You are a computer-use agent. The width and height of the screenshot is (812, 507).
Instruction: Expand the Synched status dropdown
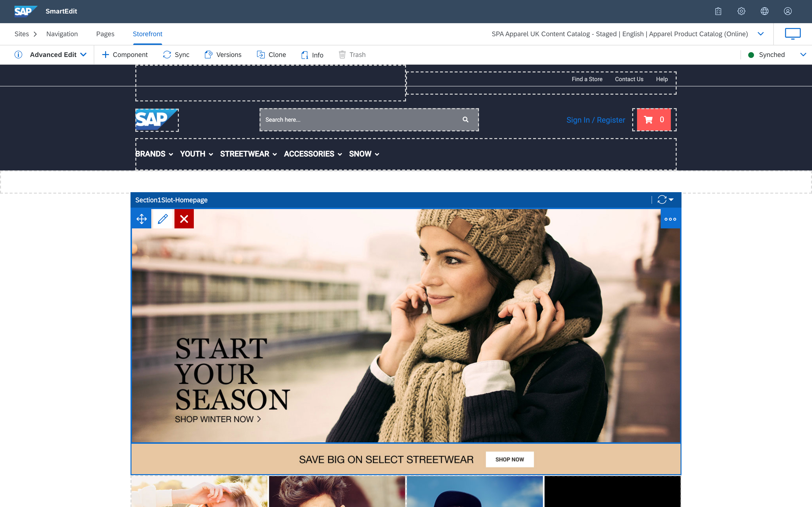(x=803, y=55)
